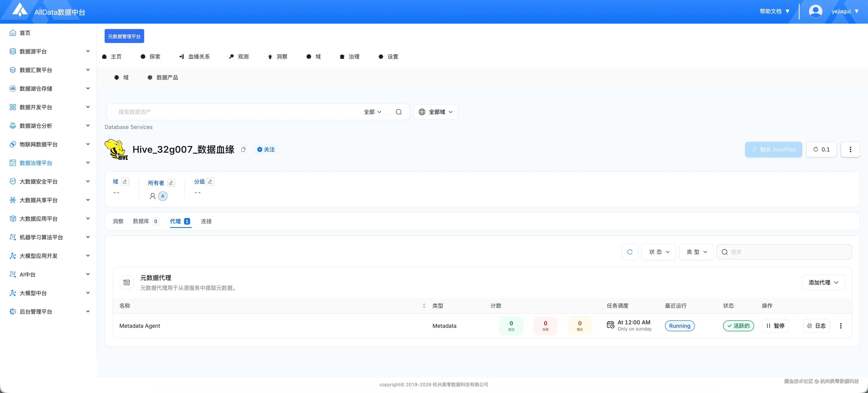The width and height of the screenshot is (868, 393).
Task: Click the Hive service logo
Action: click(x=116, y=149)
